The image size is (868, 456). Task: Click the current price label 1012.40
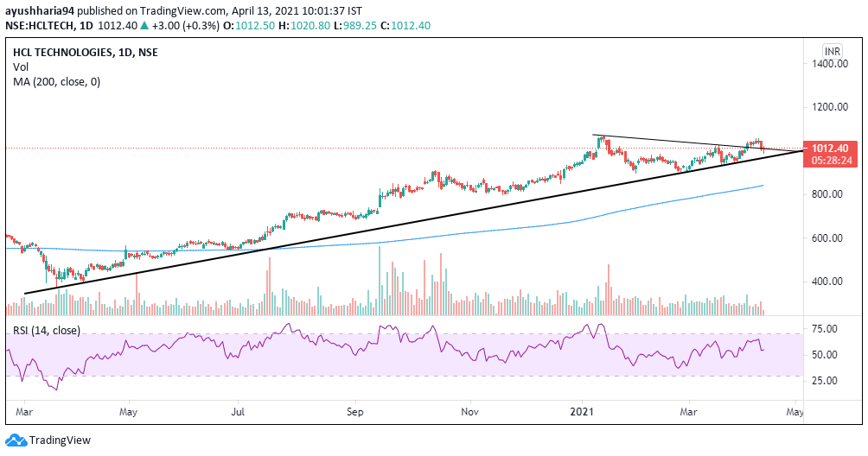tap(830, 149)
